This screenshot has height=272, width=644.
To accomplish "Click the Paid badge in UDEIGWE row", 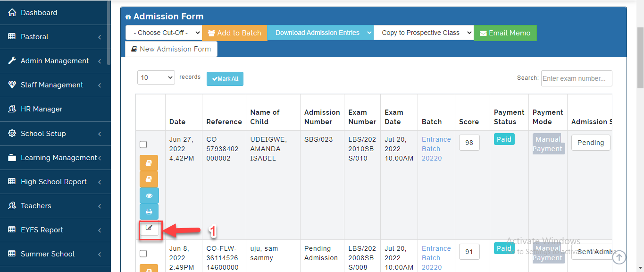I will (x=504, y=139).
